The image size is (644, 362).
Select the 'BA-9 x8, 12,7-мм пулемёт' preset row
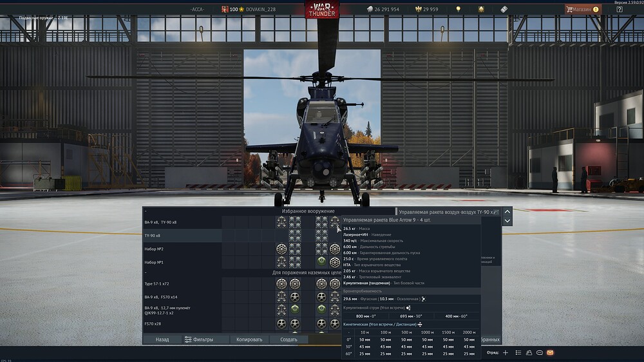(x=182, y=310)
